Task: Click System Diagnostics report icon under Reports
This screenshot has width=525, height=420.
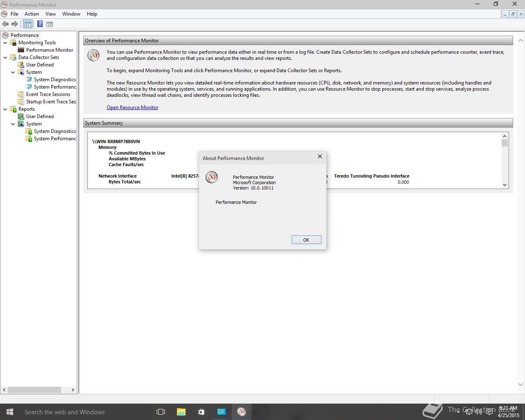Action: [x=29, y=131]
